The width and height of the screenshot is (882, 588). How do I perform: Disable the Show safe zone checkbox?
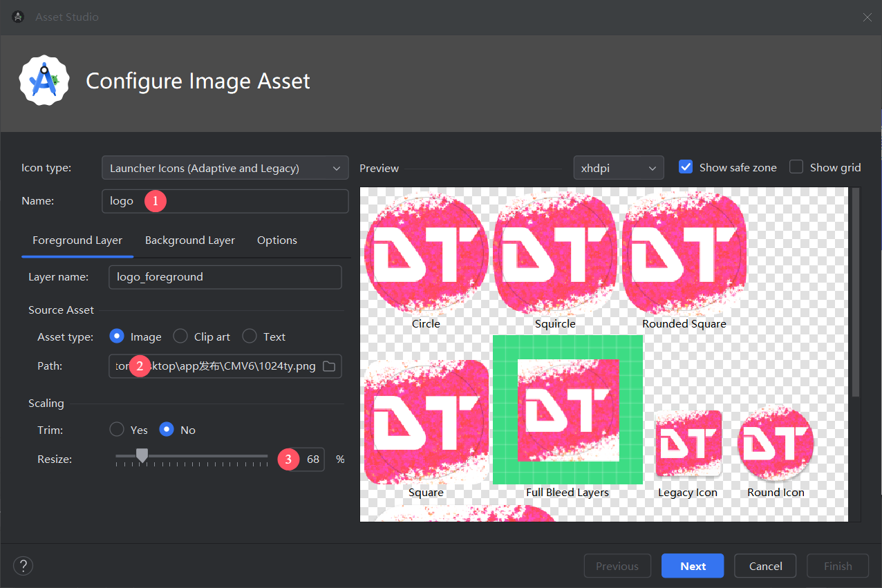(686, 167)
